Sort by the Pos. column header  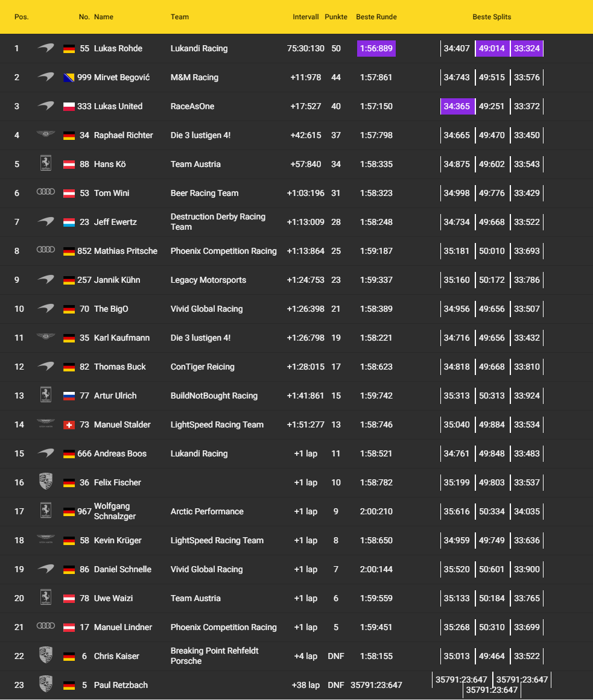pyautogui.click(x=22, y=17)
